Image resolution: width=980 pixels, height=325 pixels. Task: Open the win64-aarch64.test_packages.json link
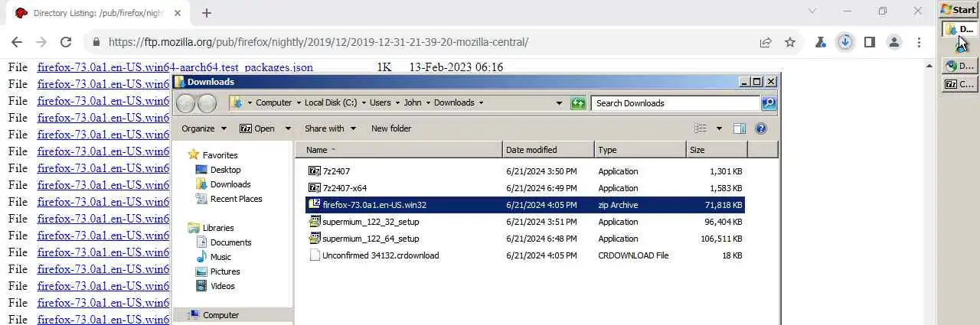[x=175, y=67]
